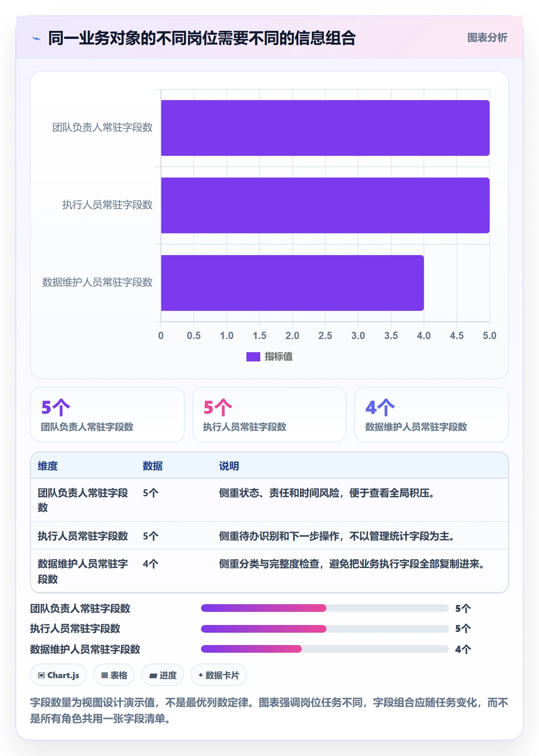Select the 团队负责人常驻字段数 table row name
The height and width of the screenshot is (756, 539).
tap(83, 500)
